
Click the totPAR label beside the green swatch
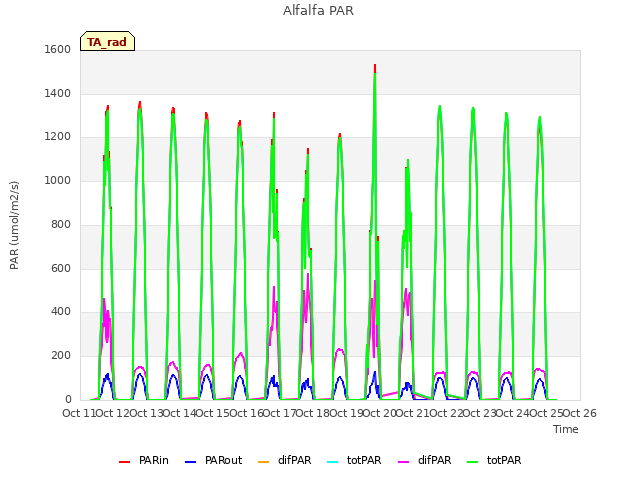(x=504, y=460)
